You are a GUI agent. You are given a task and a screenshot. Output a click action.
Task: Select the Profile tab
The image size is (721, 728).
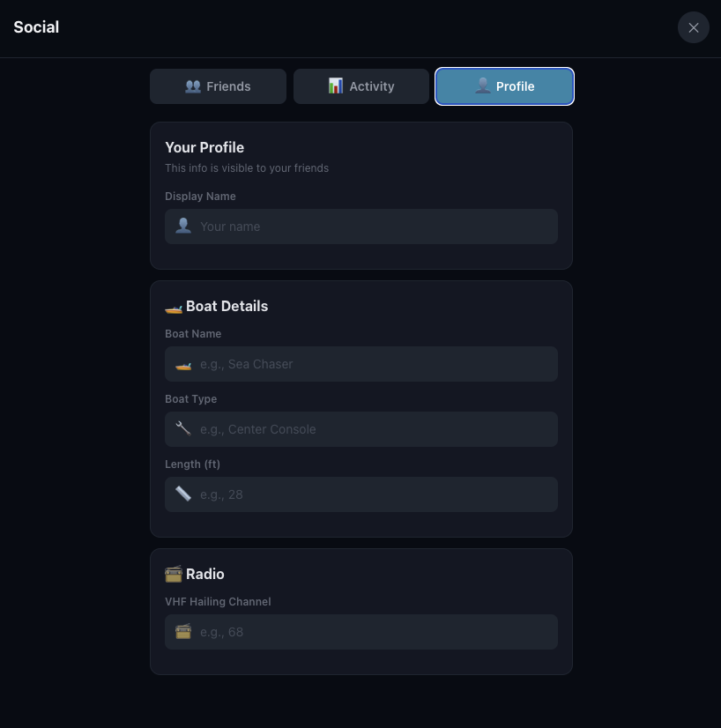[x=504, y=85]
